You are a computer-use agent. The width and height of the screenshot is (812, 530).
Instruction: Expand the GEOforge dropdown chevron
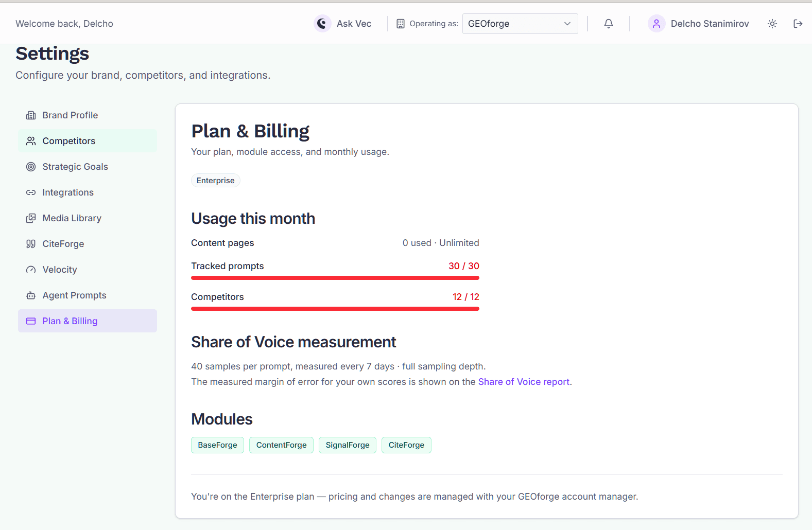pyautogui.click(x=567, y=24)
